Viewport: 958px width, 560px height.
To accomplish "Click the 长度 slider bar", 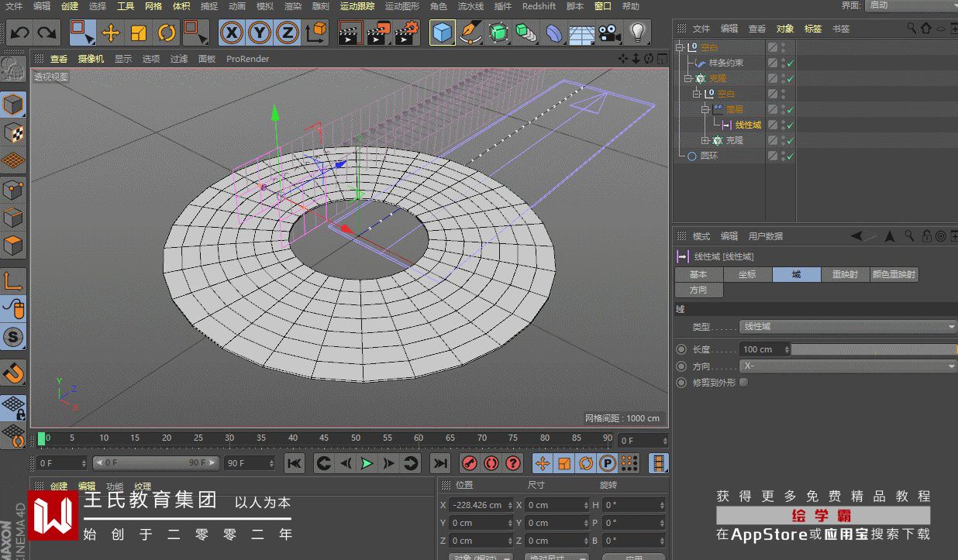I will 874,349.
